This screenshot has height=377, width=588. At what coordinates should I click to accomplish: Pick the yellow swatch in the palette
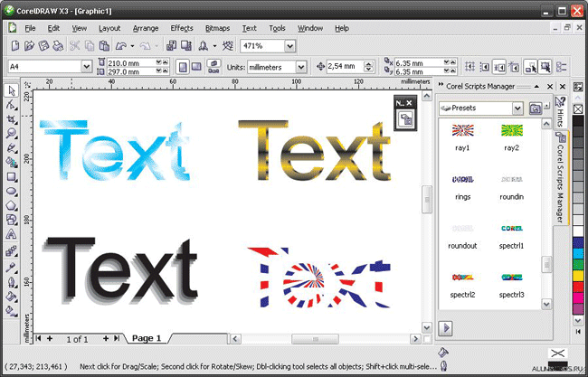(579, 276)
